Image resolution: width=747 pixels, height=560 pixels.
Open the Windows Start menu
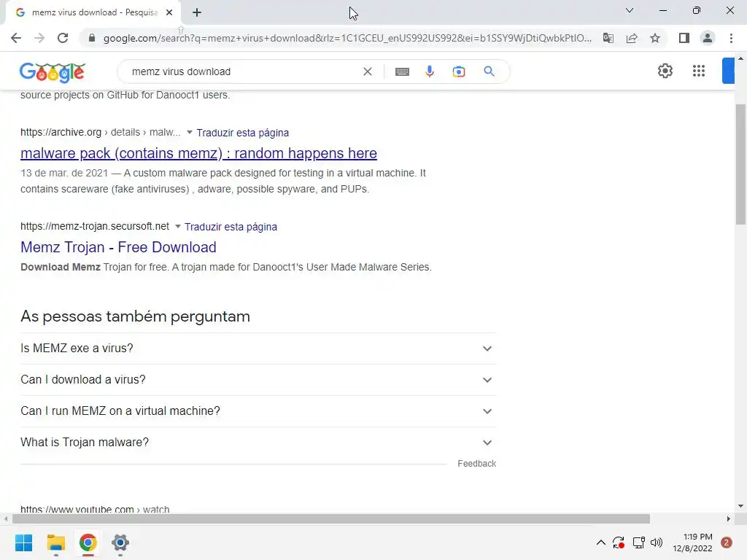24,542
